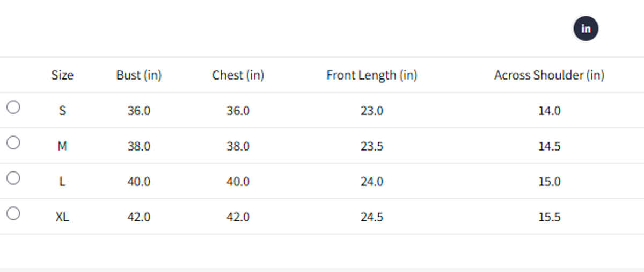Image resolution: width=644 pixels, height=272 pixels.
Task: Select the XL size radio button
Action: coord(13,213)
